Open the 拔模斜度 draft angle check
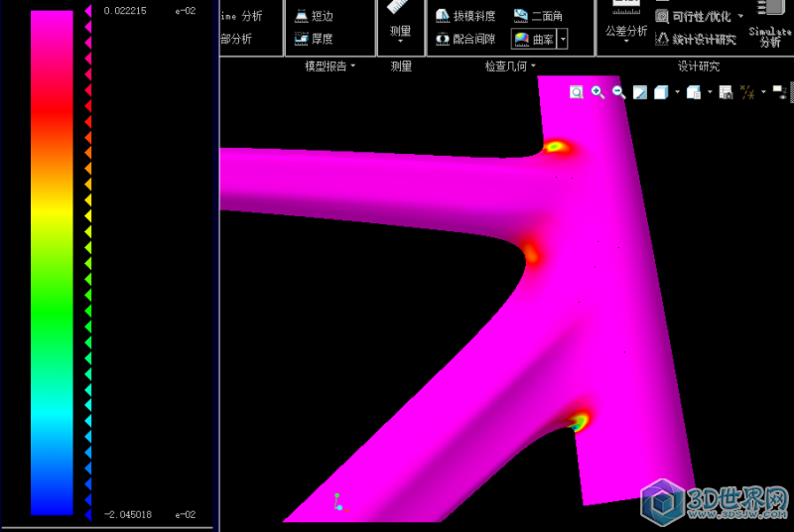The width and height of the screenshot is (794, 532). [465, 16]
